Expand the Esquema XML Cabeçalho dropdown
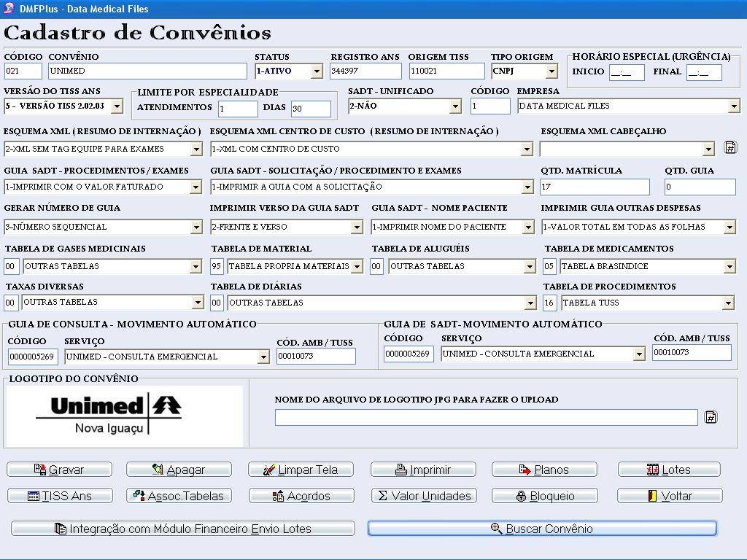 (708, 149)
